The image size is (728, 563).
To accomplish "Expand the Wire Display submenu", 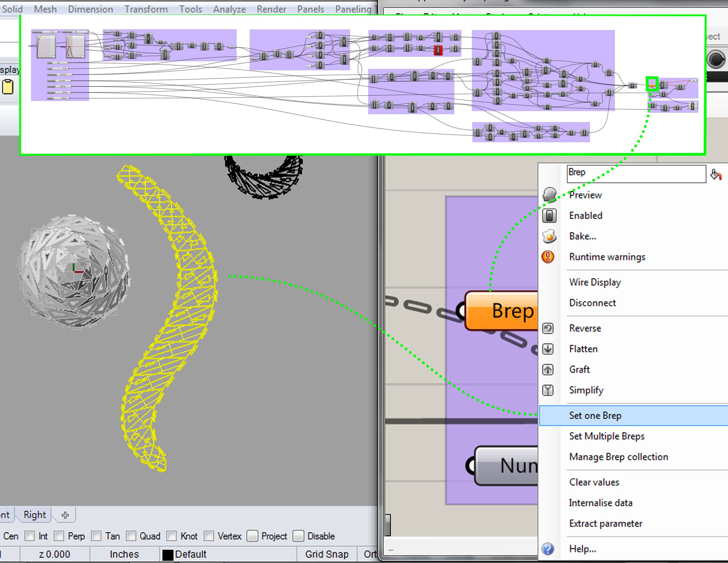I will tap(595, 282).
